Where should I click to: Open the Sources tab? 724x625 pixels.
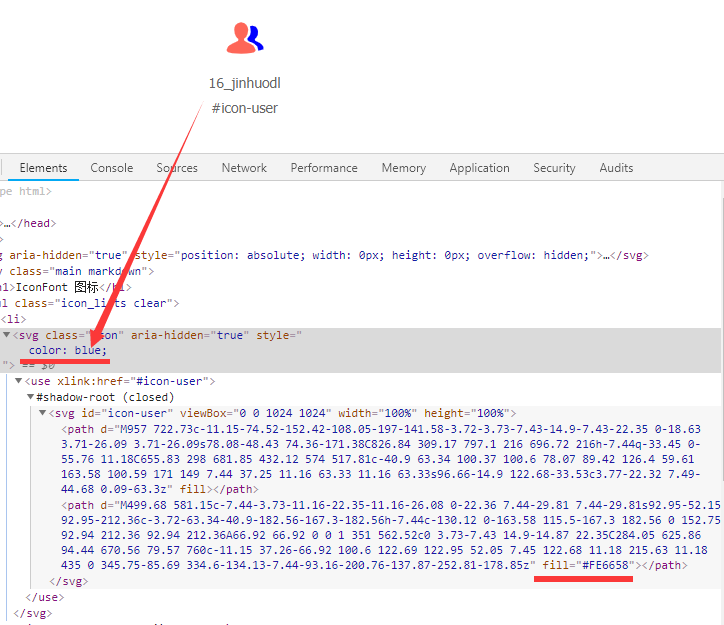click(177, 168)
